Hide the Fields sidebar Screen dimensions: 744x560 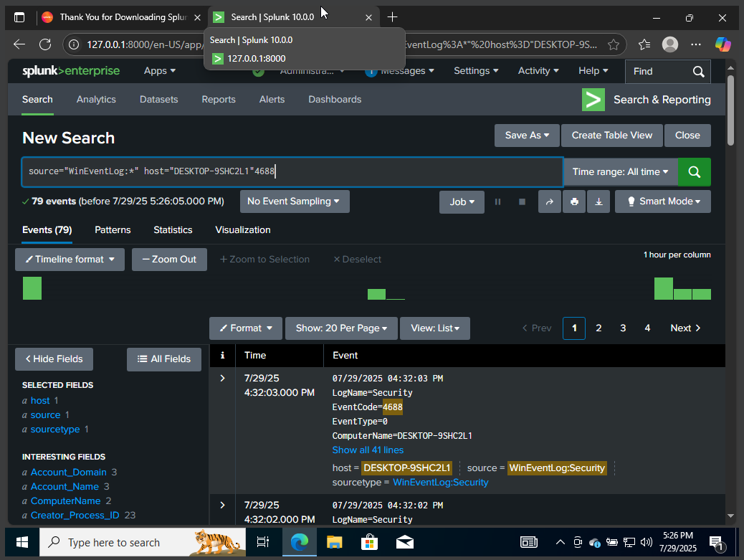54,359
